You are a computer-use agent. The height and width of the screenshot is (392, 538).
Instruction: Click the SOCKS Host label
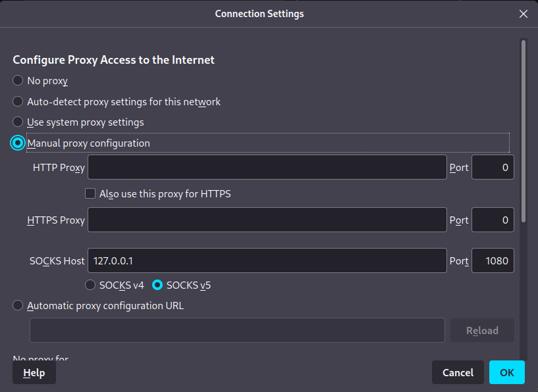(57, 261)
